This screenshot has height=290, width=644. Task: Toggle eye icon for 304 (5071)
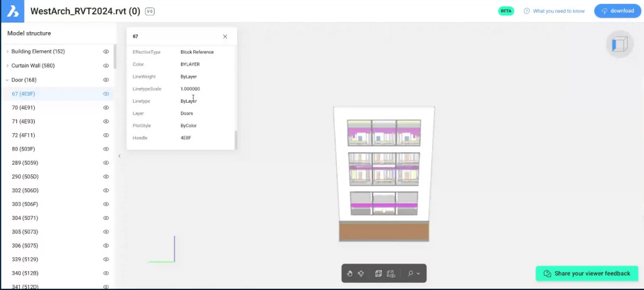106,218
